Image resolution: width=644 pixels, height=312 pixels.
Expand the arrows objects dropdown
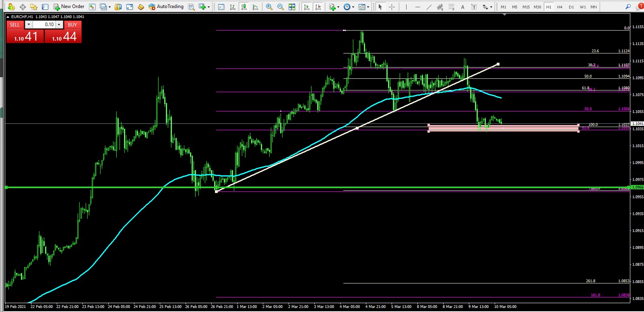tap(491, 7)
